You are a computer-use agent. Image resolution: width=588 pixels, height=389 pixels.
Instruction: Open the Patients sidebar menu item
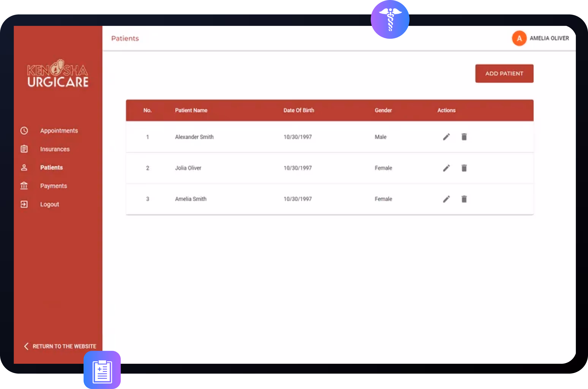click(51, 167)
